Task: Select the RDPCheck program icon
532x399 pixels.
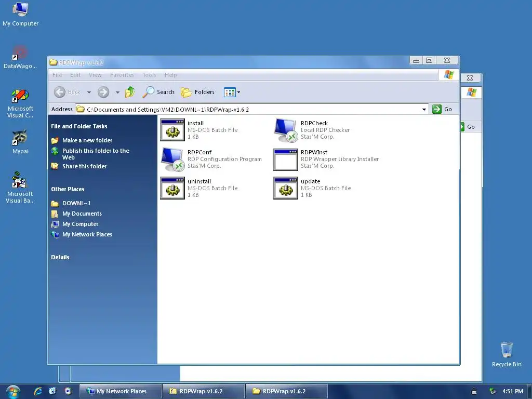Action: click(286, 130)
